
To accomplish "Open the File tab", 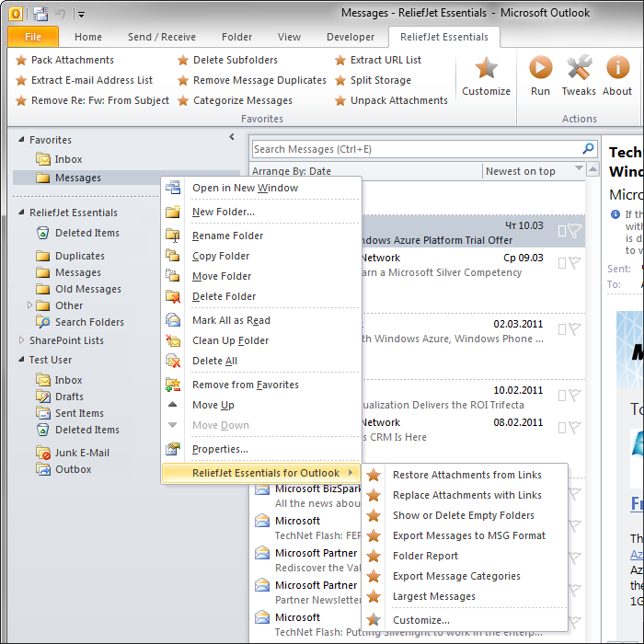I will tap(33, 37).
